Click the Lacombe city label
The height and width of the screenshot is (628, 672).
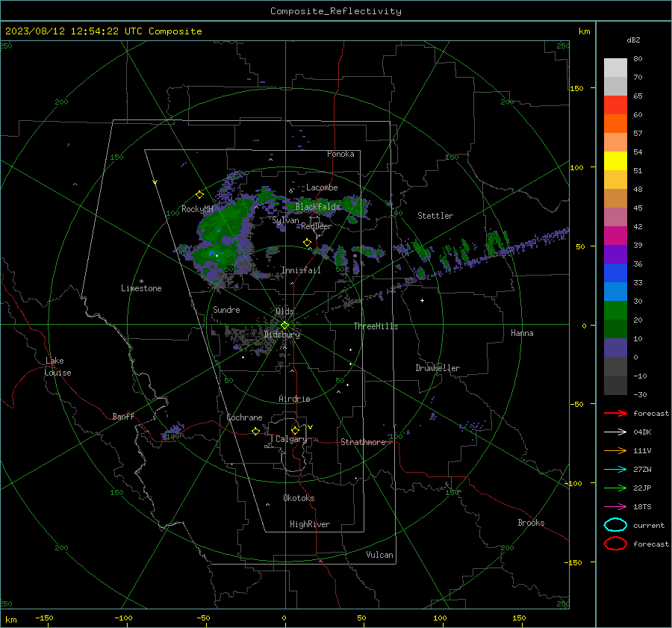click(322, 187)
